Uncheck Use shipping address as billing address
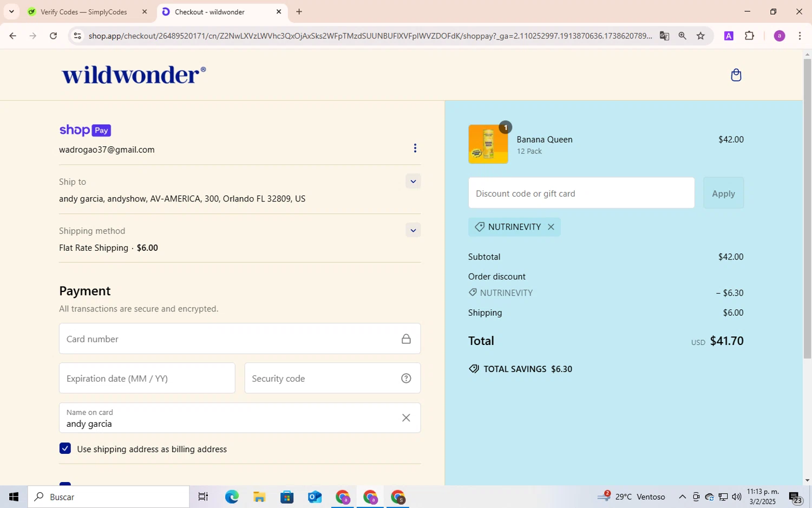Image resolution: width=812 pixels, height=508 pixels. 65,448
